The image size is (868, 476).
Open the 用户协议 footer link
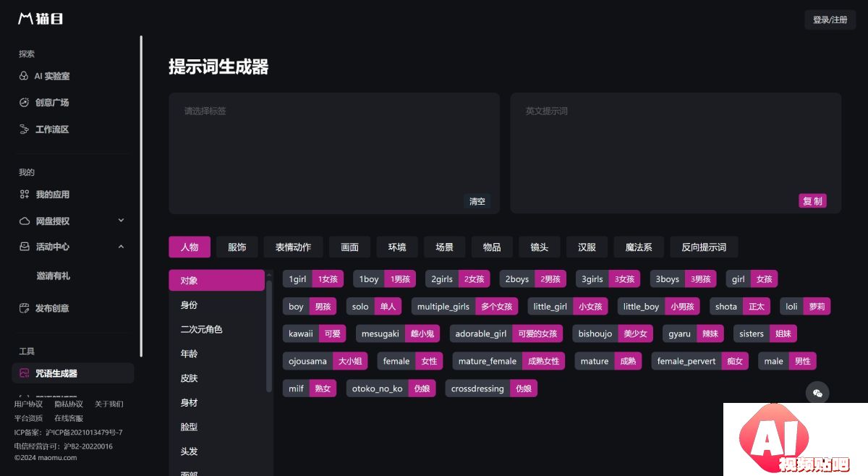[x=28, y=404]
